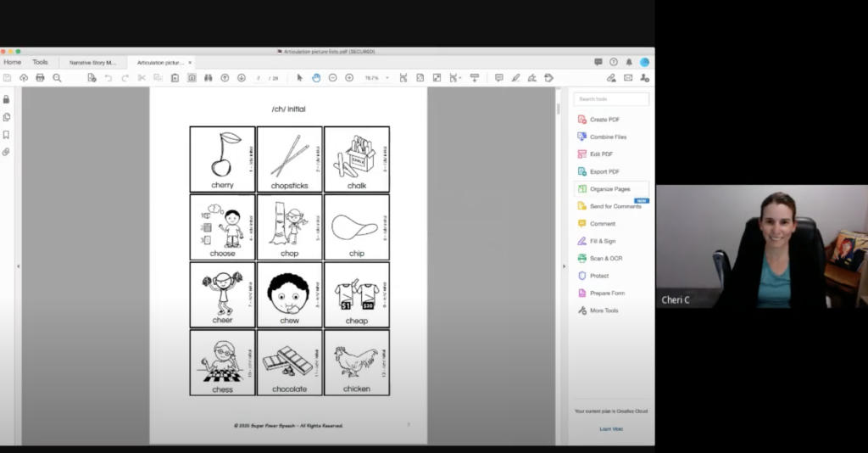Select the Articulation picture lists tab
The width and height of the screenshot is (868, 453).
pyautogui.click(x=160, y=63)
